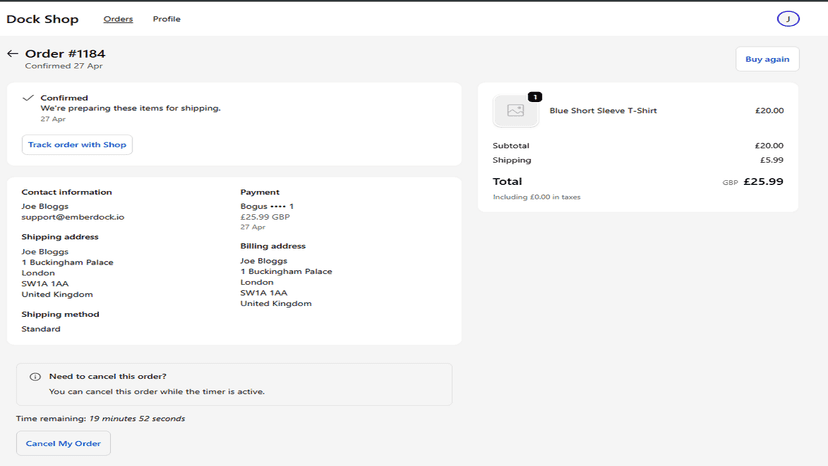Click the Order #1184 heading
The image size is (828, 466).
click(x=65, y=54)
